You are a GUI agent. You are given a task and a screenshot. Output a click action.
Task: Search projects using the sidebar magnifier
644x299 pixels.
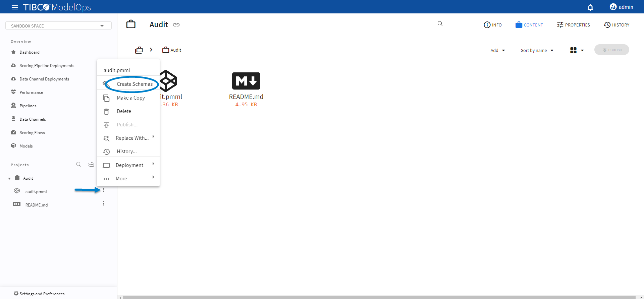pyautogui.click(x=78, y=164)
